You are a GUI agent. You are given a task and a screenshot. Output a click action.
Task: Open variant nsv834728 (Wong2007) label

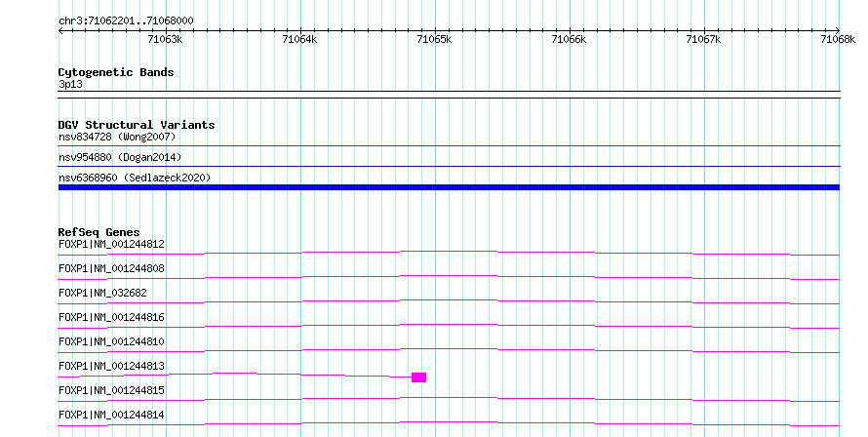[117, 137]
